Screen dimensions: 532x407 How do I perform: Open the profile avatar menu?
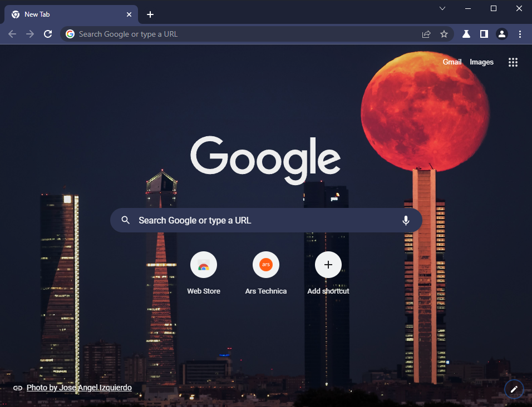pyautogui.click(x=502, y=34)
